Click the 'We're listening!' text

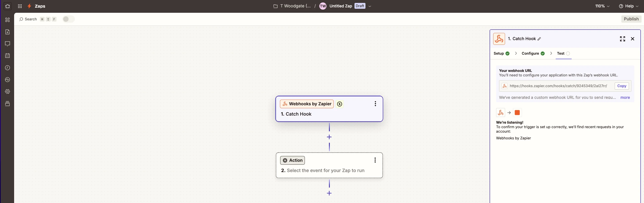(510, 123)
